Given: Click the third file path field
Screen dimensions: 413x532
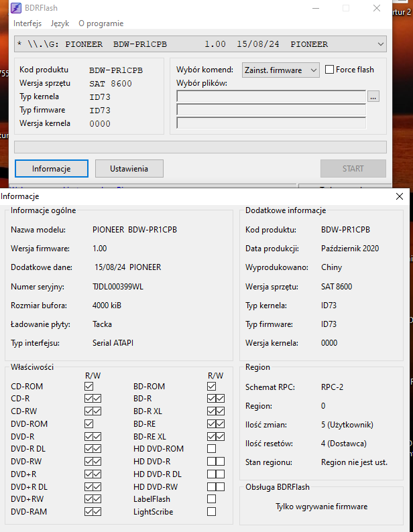Looking at the screenshot, I should pyautogui.click(x=271, y=123).
